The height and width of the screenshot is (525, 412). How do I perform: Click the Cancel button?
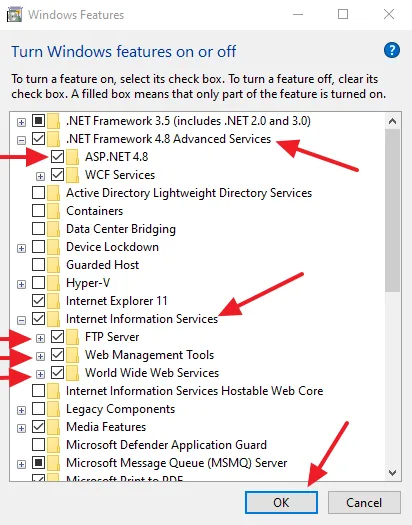364,502
